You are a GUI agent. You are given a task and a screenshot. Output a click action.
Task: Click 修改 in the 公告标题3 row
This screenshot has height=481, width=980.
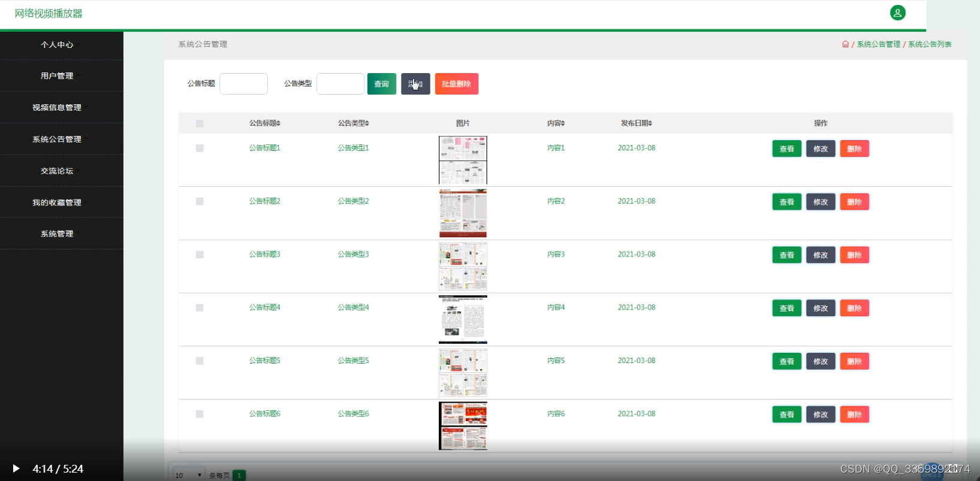point(821,255)
